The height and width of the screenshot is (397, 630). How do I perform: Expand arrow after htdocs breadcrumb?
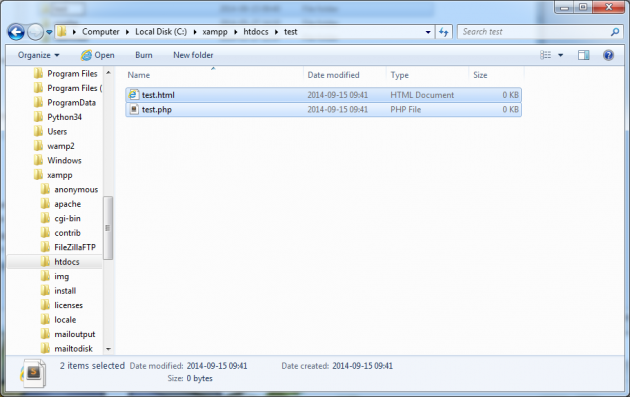tap(276, 32)
